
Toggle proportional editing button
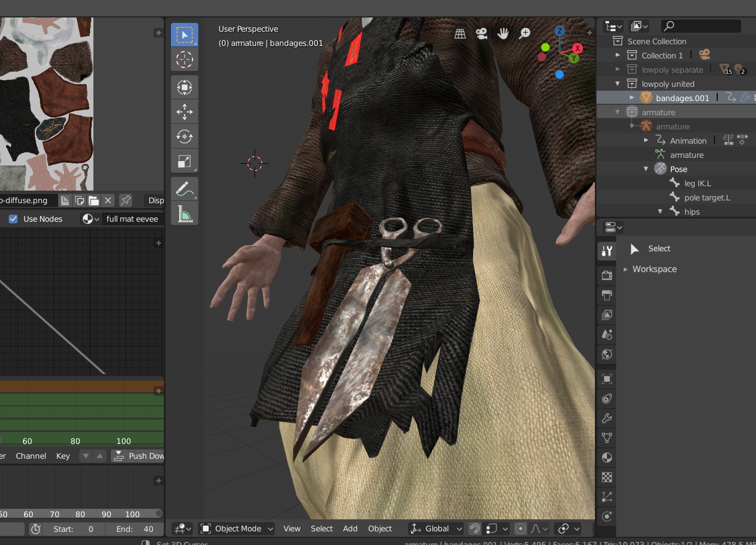pyautogui.click(x=521, y=529)
